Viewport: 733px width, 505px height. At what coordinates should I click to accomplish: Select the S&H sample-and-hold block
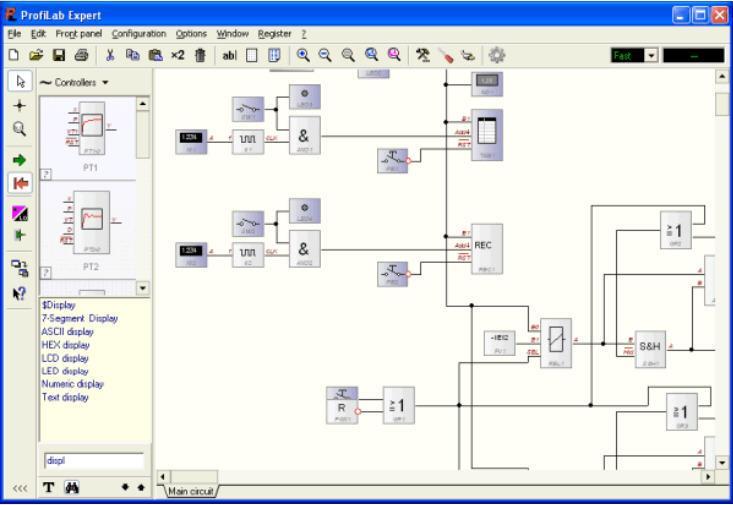650,349
